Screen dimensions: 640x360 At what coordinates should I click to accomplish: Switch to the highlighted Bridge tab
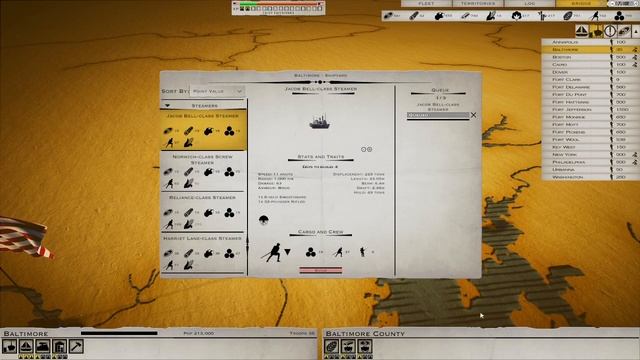(x=581, y=3)
